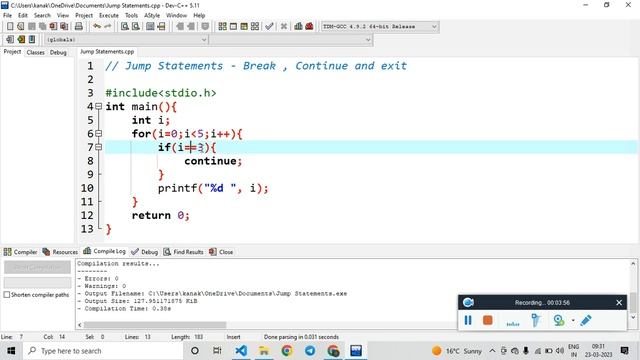640x360 pixels.
Task: Open the Tools menu
Action: click(x=131, y=16)
